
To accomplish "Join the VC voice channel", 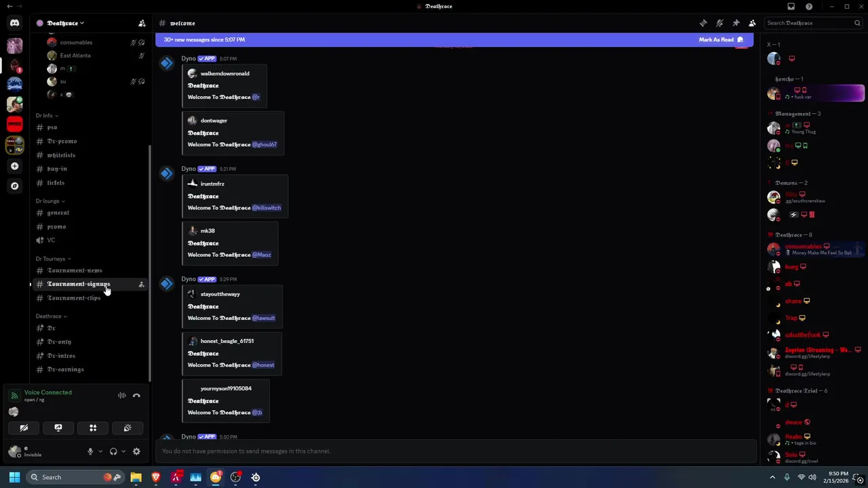I will point(89,240).
